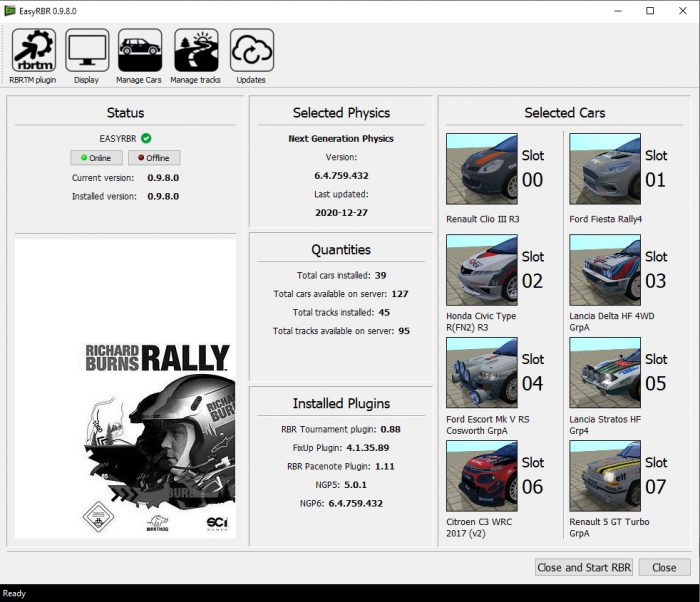700x602 pixels.
Task: Click the Quantities heading
Action: (341, 250)
